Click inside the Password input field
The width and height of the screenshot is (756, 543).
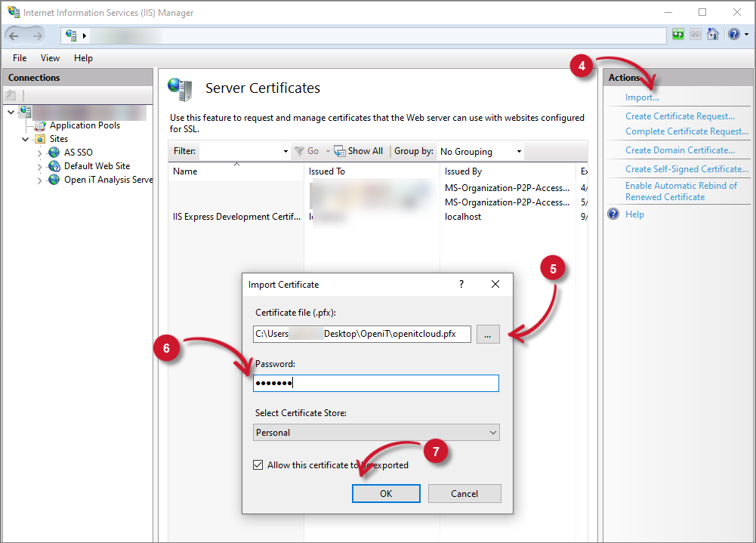[375, 383]
